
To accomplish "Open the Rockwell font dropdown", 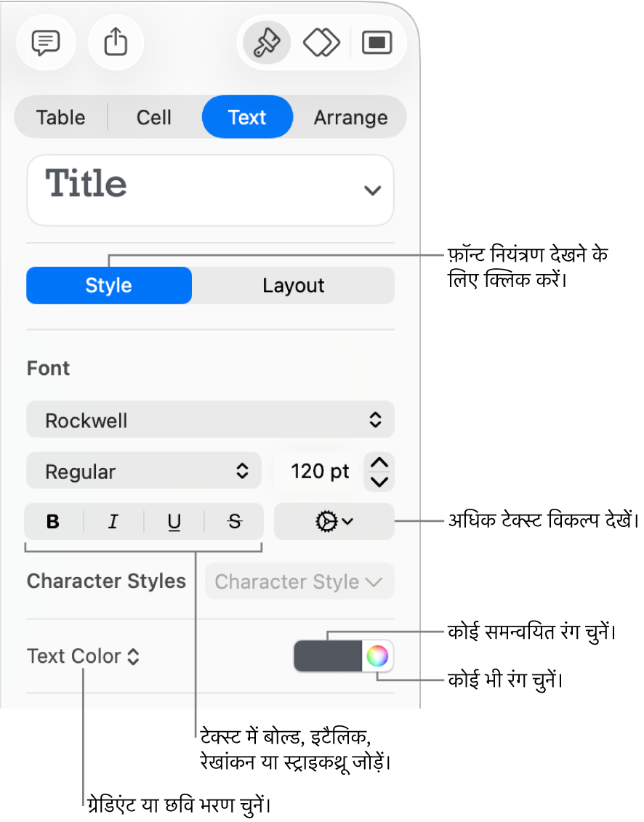I will 210,420.
